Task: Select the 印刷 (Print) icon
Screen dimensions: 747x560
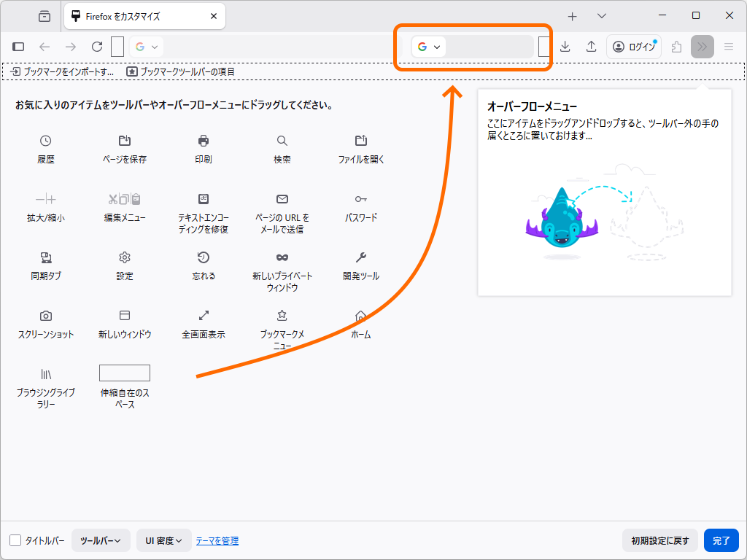Action: [x=203, y=141]
